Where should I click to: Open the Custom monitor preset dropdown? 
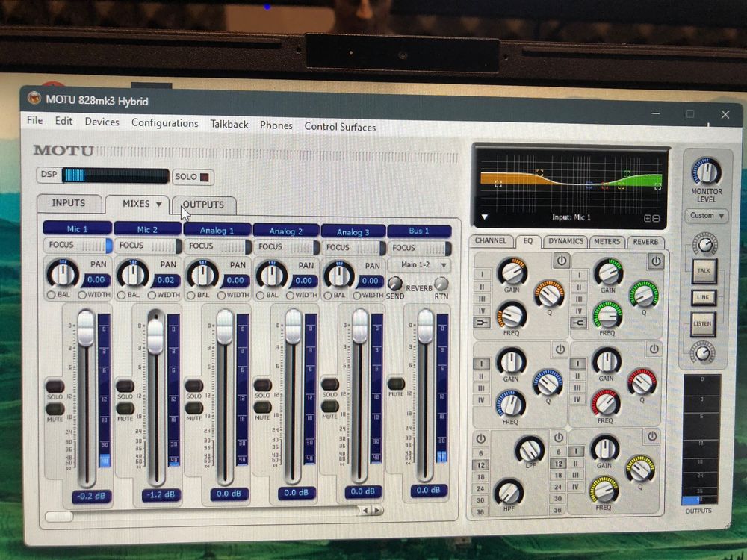click(x=706, y=216)
